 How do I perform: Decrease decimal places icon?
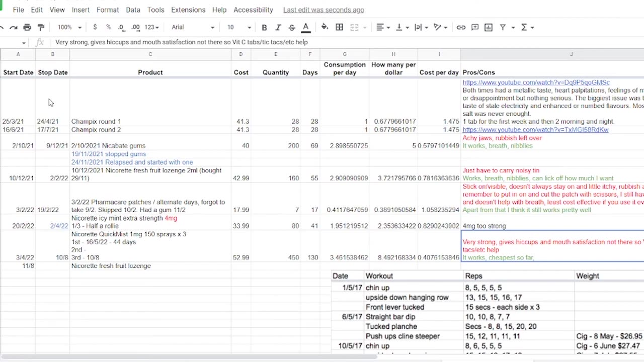click(x=121, y=27)
